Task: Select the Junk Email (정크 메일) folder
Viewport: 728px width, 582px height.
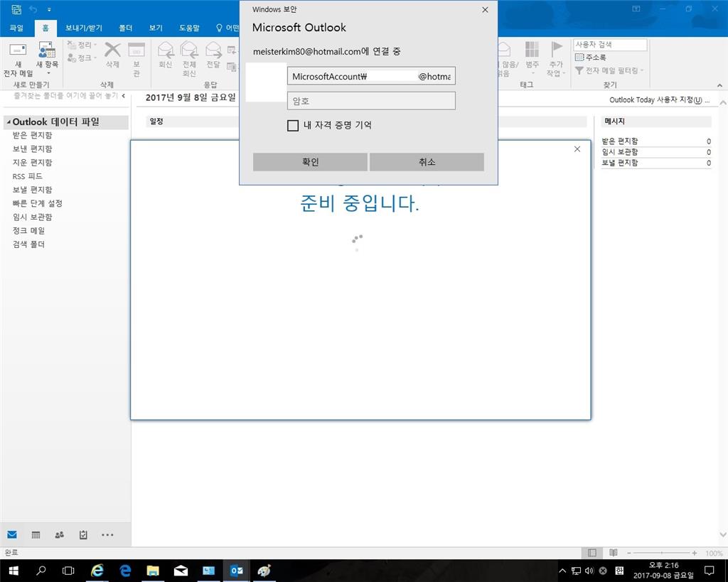Action: (x=28, y=231)
